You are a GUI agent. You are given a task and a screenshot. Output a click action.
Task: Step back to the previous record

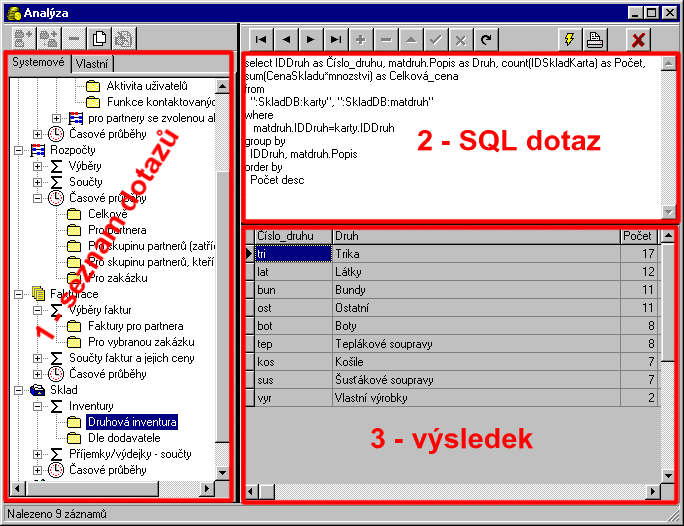(x=285, y=39)
